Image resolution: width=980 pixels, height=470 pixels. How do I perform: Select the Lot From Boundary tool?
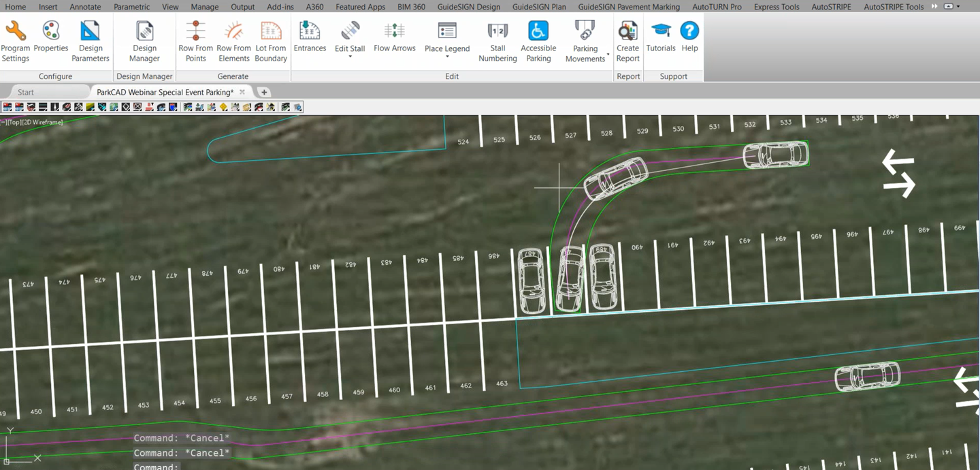tap(271, 32)
